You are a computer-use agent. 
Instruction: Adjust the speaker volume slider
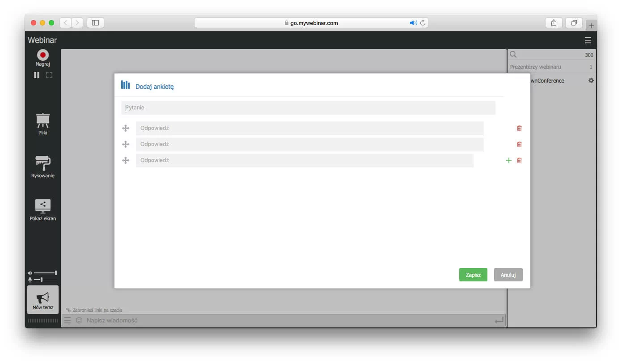click(x=45, y=273)
